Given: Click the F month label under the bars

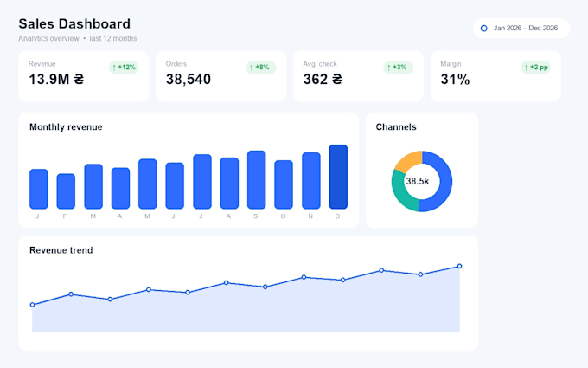Looking at the screenshot, I should tap(65, 216).
